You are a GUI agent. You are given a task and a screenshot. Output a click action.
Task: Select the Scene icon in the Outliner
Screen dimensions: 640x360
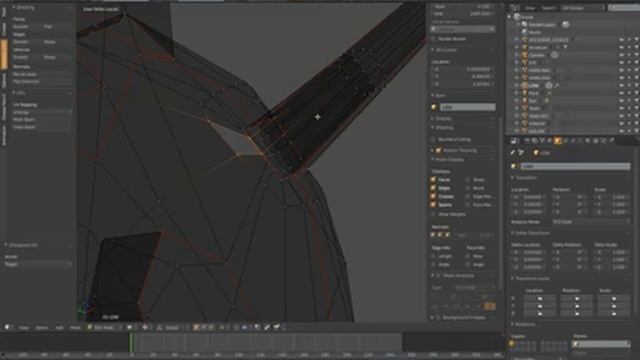[517, 17]
